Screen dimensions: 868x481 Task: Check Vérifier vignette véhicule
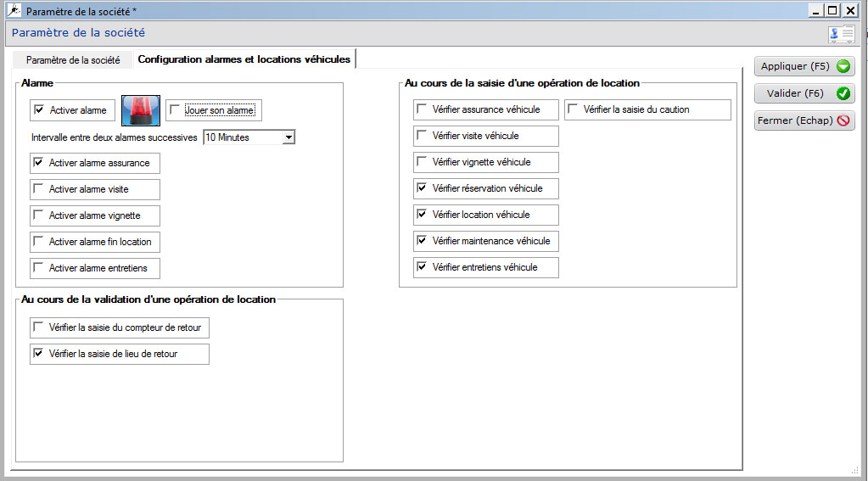421,162
